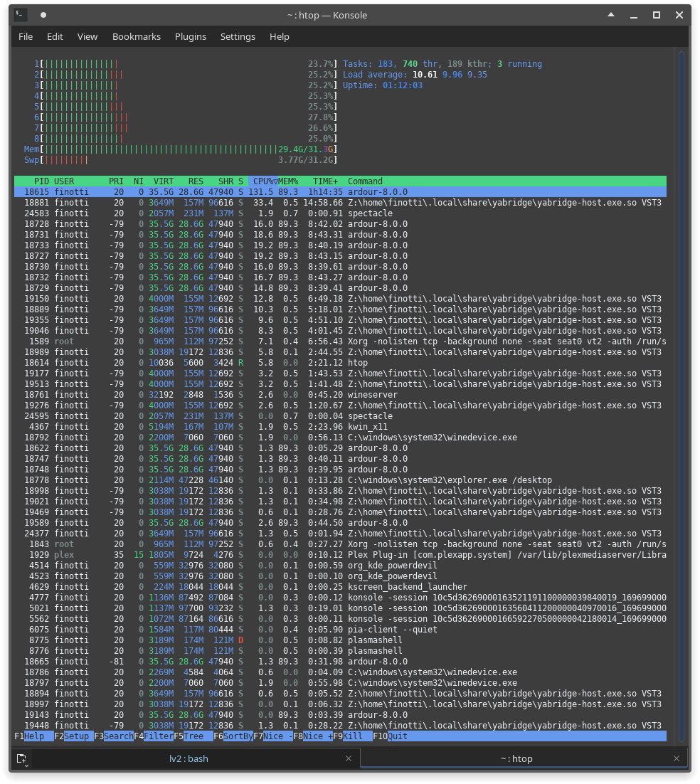Click F3 Search in htop footer
The width and height of the screenshot is (700, 784).
118,736
